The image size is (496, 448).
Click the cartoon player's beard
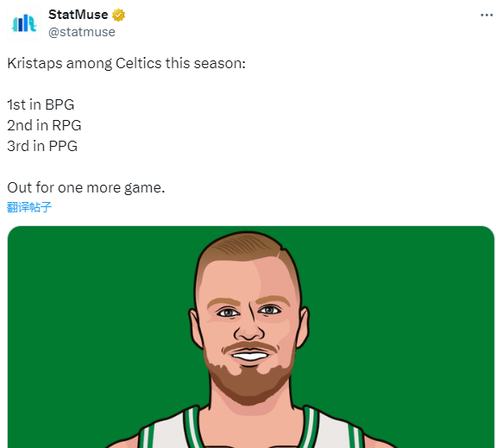click(250, 385)
